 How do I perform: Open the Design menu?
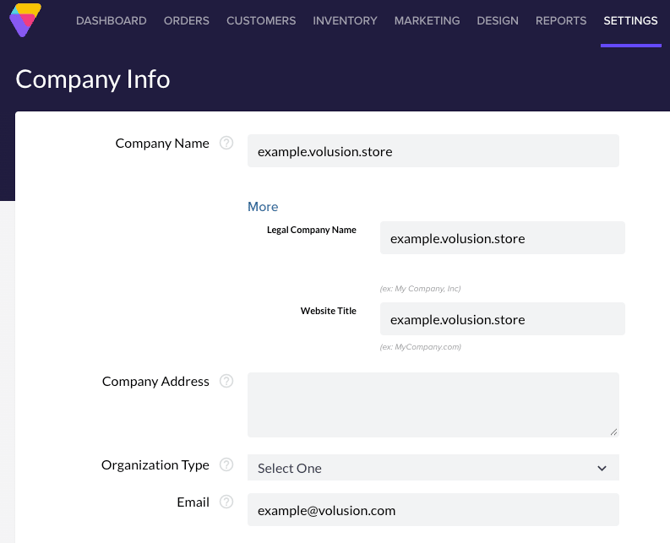(497, 21)
